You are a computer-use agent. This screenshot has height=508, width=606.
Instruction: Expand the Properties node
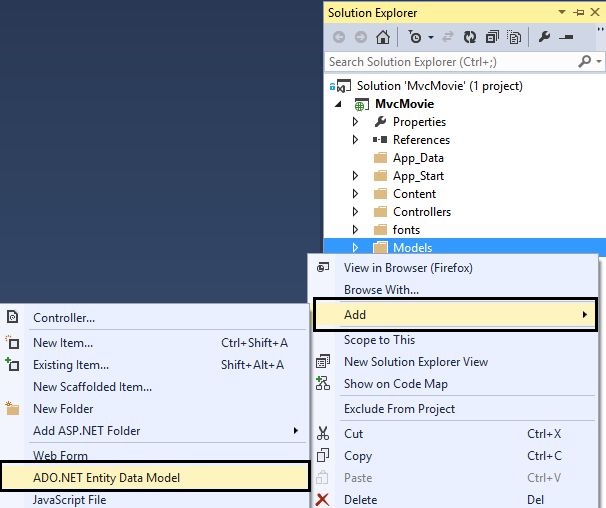point(355,122)
